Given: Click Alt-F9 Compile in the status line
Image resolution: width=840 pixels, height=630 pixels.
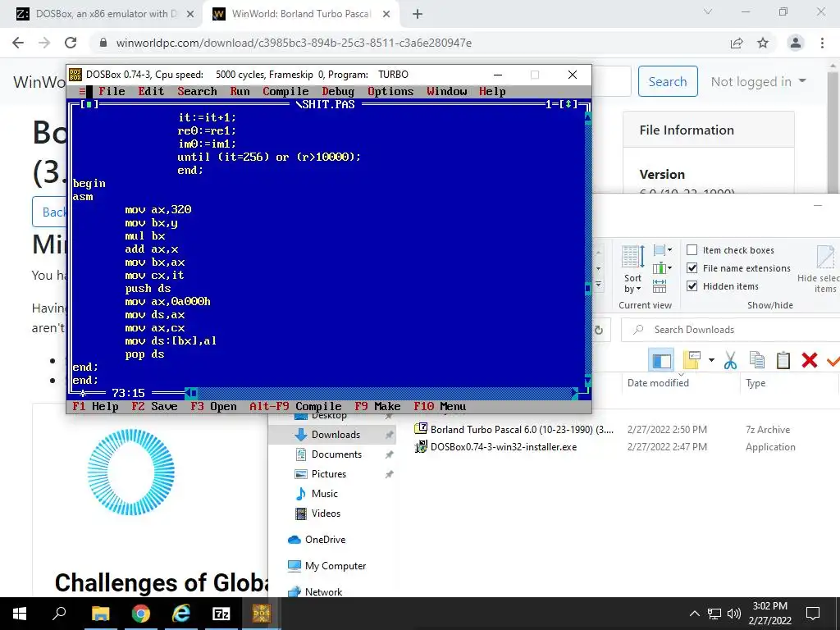Looking at the screenshot, I should pos(295,407).
